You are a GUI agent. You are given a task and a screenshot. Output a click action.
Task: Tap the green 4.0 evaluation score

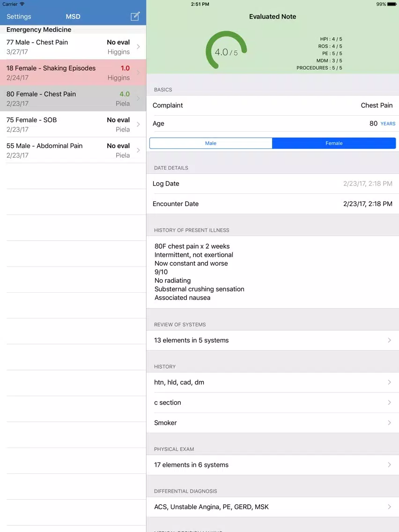point(125,94)
